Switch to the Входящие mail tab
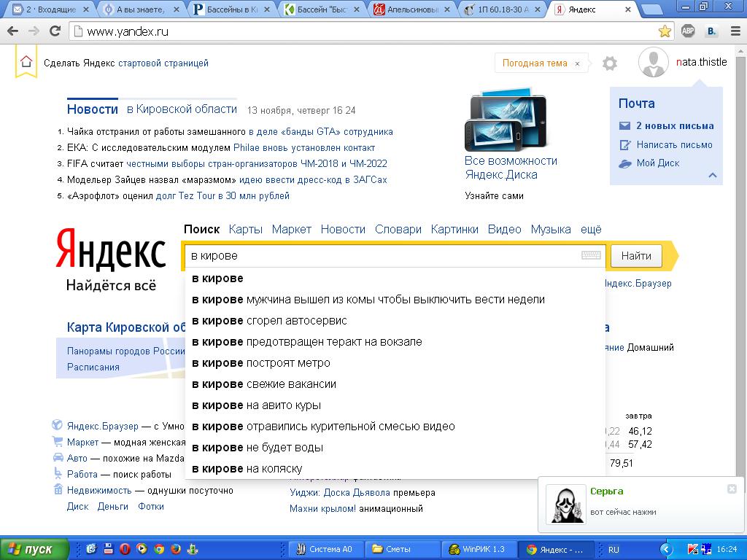The width and height of the screenshot is (747, 560). point(50,9)
